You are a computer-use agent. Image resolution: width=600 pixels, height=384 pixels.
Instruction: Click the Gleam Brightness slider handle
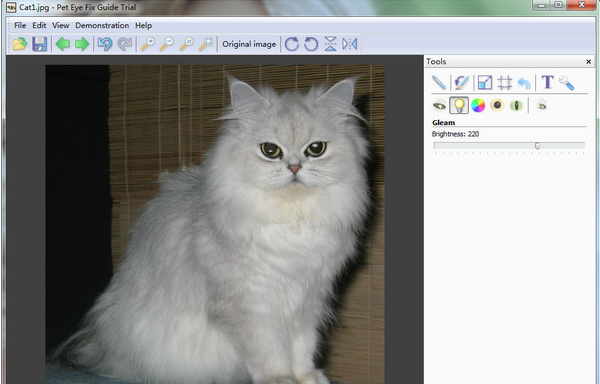pyautogui.click(x=537, y=146)
